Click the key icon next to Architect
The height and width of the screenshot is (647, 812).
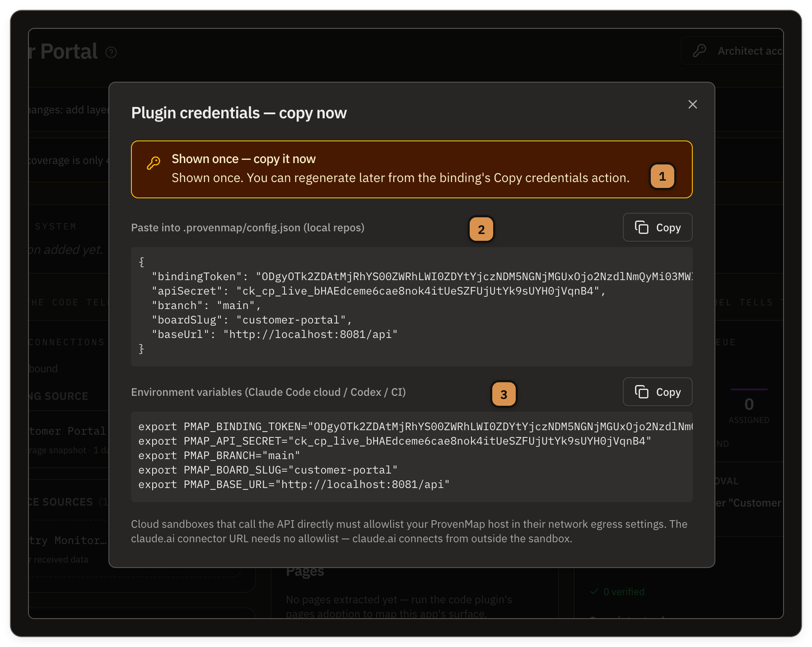(700, 51)
